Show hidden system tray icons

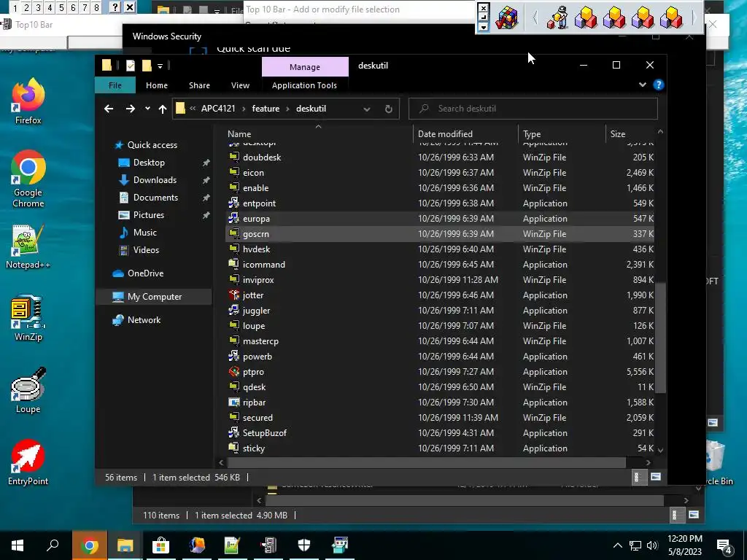(617, 545)
